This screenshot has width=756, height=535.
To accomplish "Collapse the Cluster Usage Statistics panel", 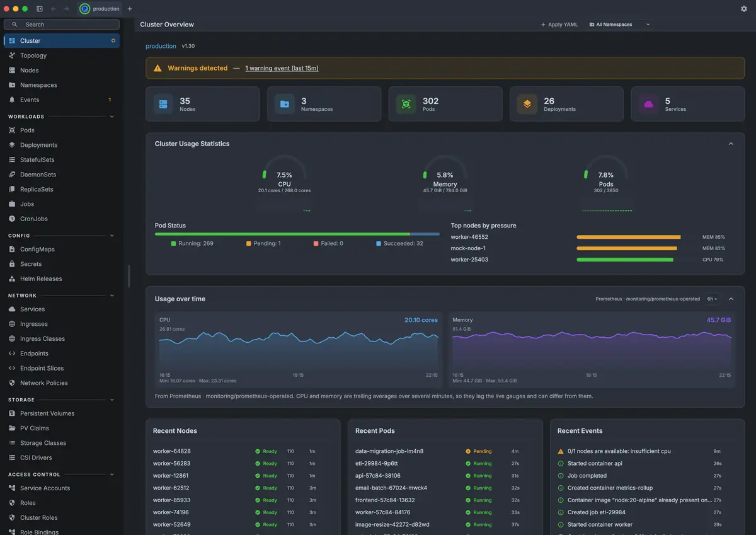I will coord(731,144).
